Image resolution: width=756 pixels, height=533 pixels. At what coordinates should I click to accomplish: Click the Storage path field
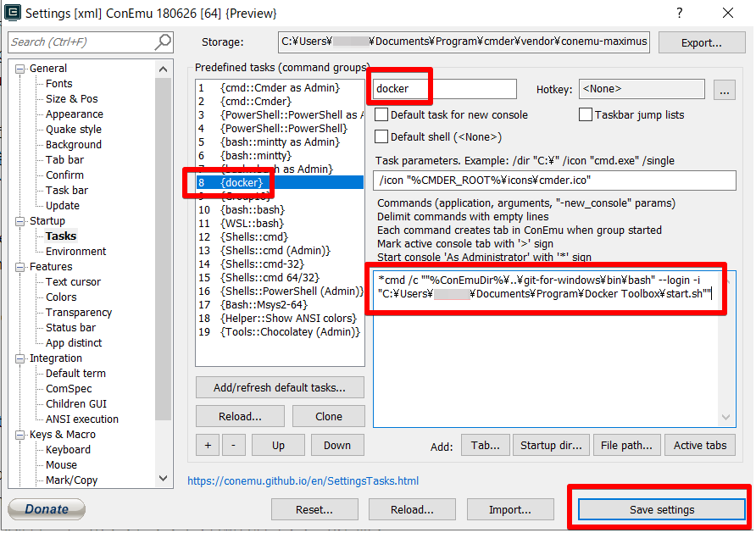(464, 42)
